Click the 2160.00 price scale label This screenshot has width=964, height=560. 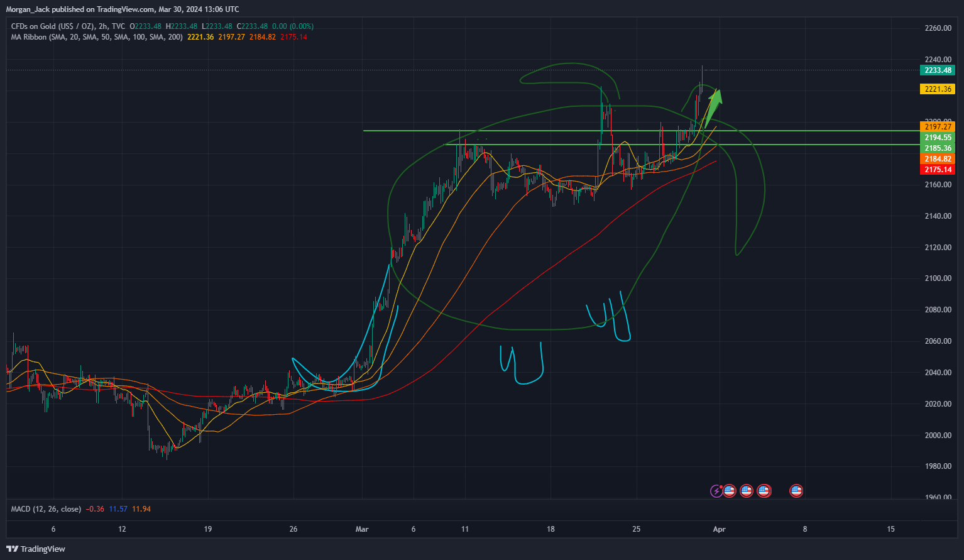(x=938, y=185)
